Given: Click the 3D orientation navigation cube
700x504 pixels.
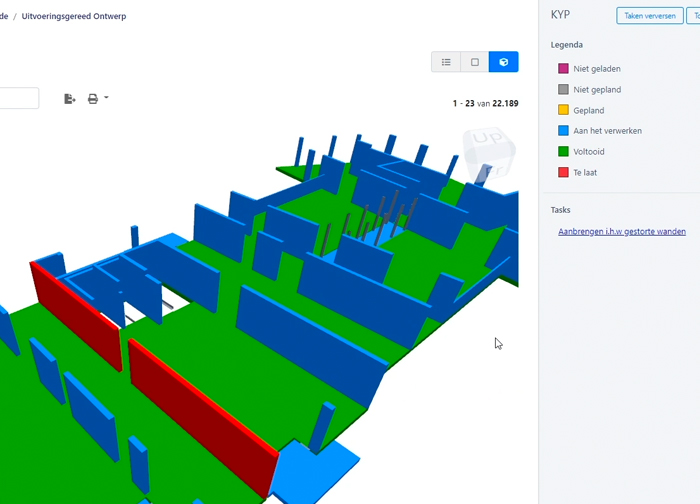Looking at the screenshot, I should 489,153.
